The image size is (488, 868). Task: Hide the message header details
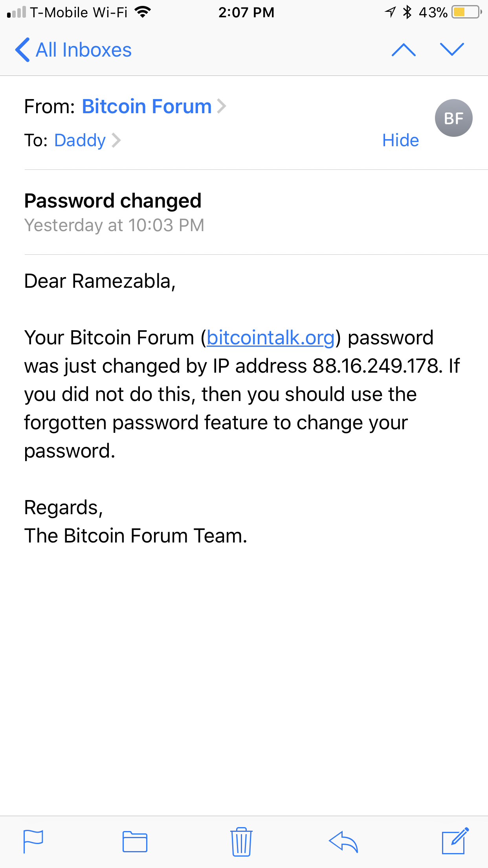click(x=400, y=140)
